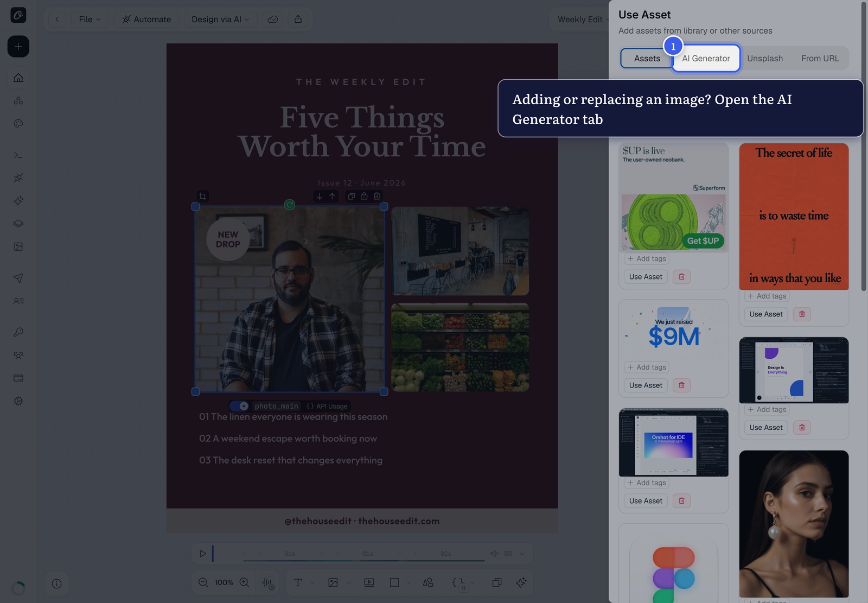Use the $UP is live asset
The width and height of the screenshot is (868, 603).
[x=646, y=277]
